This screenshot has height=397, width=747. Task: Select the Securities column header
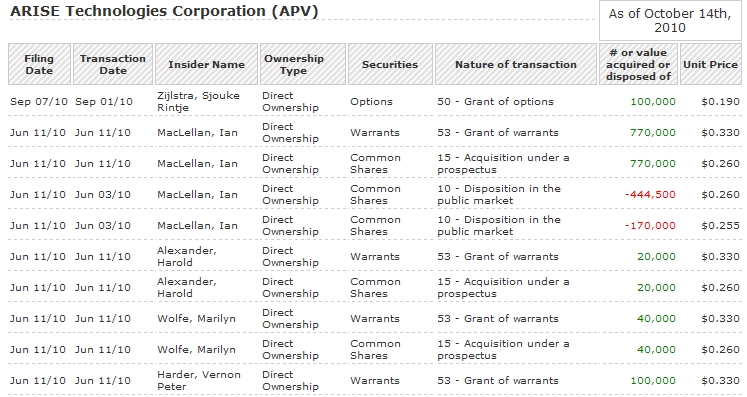(390, 64)
